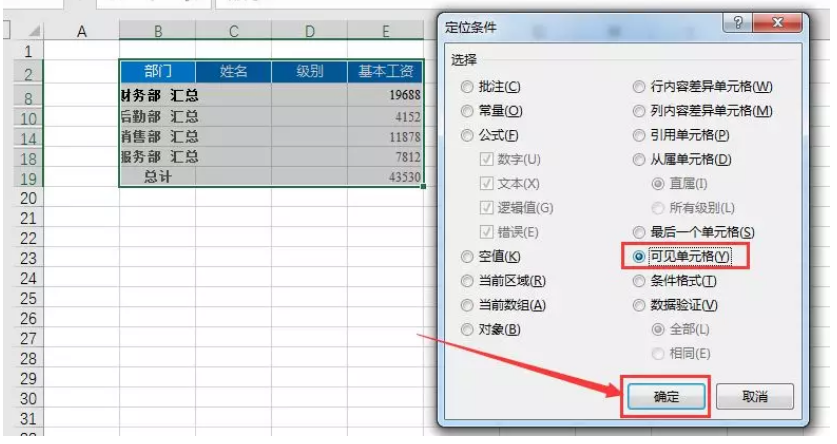Click the 姓名 header cell
837x444 pixels.
(233, 71)
